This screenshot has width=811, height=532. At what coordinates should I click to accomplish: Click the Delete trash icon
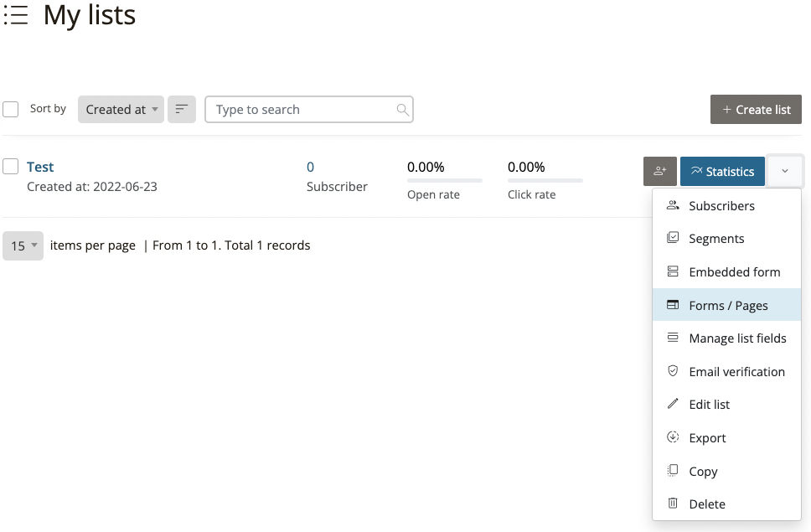[672, 504]
